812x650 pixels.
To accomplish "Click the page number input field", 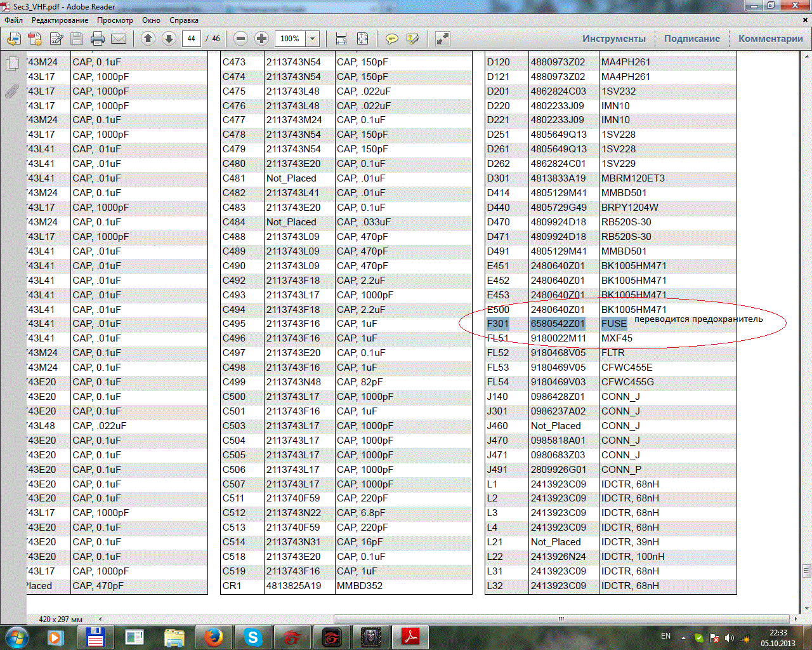I will [191, 39].
